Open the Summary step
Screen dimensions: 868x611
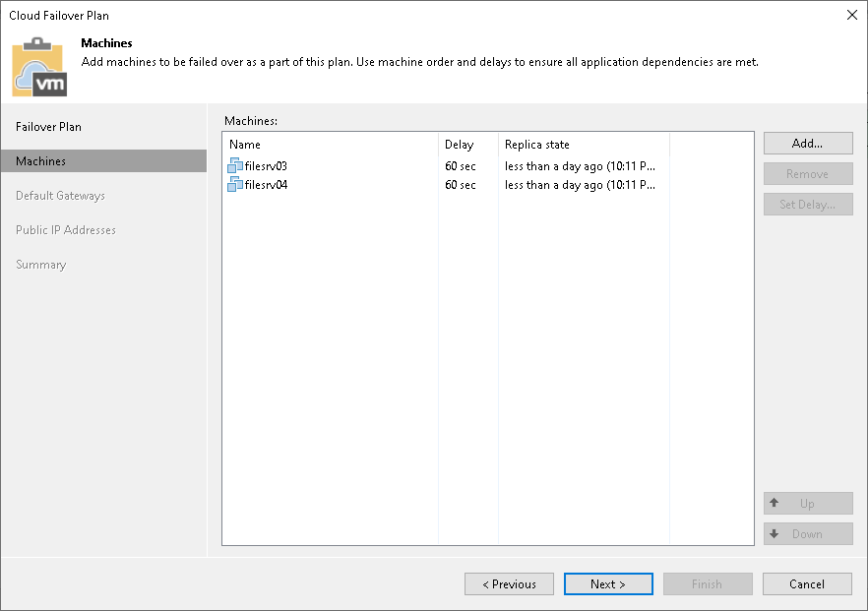pos(40,264)
